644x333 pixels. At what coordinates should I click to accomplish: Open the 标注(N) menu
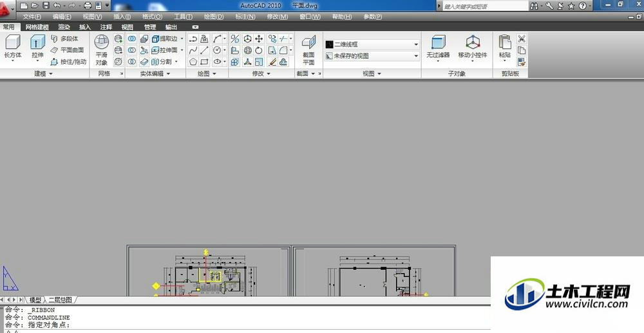click(x=245, y=17)
